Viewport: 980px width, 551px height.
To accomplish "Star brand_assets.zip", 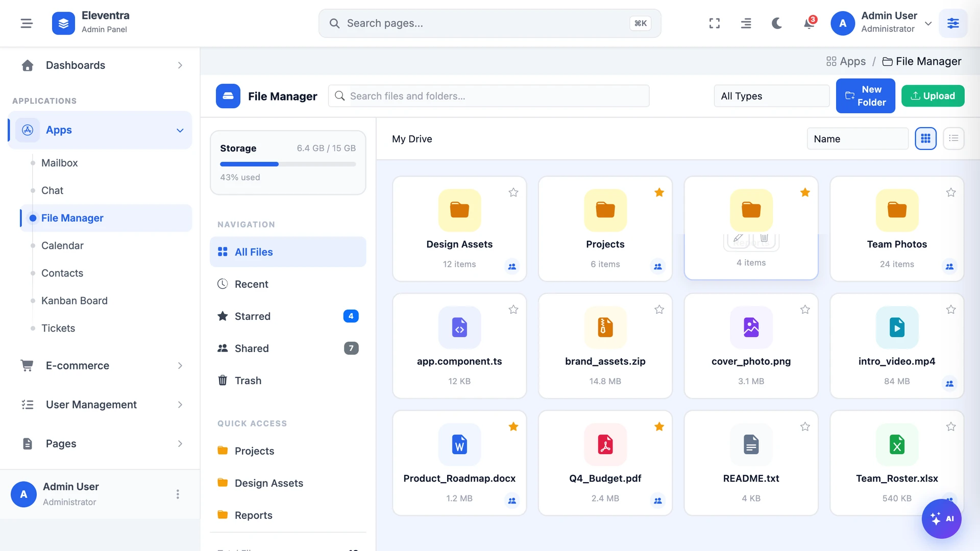I will pos(659,310).
